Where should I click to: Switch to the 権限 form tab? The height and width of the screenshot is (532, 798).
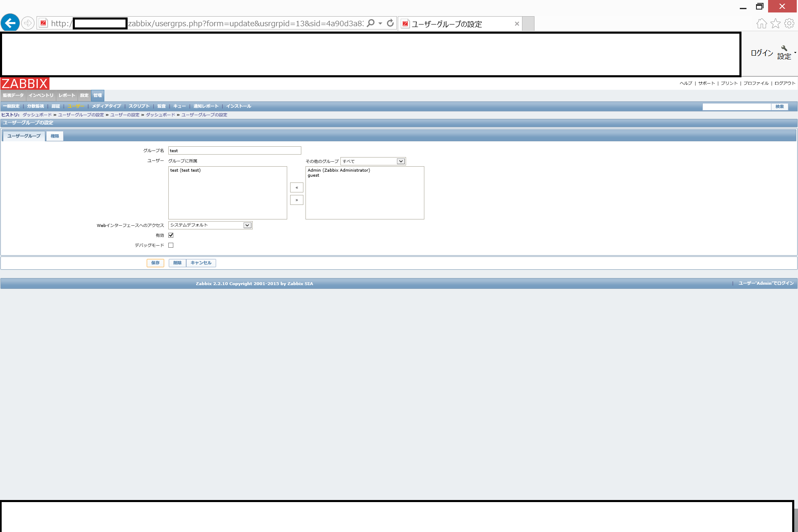(x=55, y=136)
